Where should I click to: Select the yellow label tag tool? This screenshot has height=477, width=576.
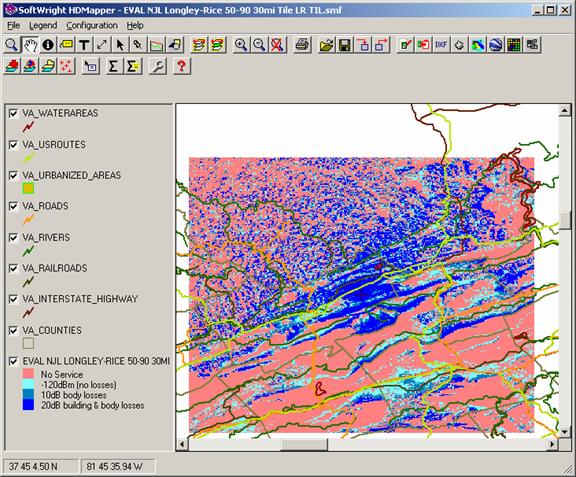(66, 45)
